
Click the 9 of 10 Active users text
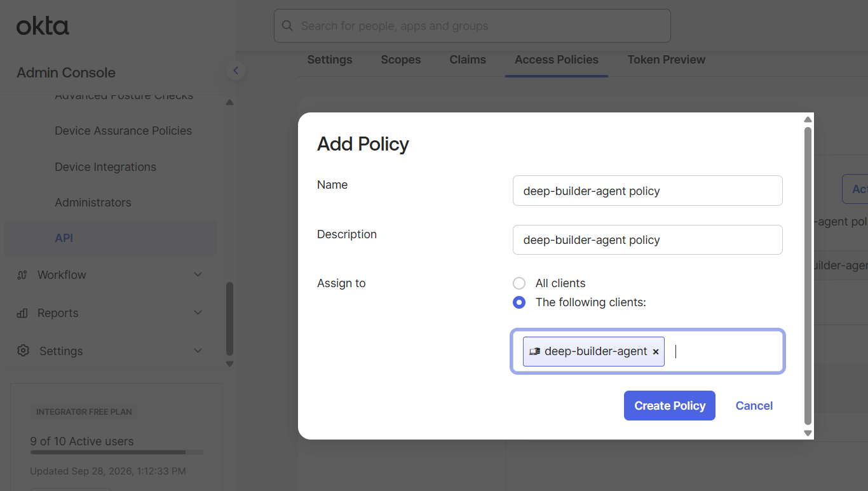coord(82,441)
